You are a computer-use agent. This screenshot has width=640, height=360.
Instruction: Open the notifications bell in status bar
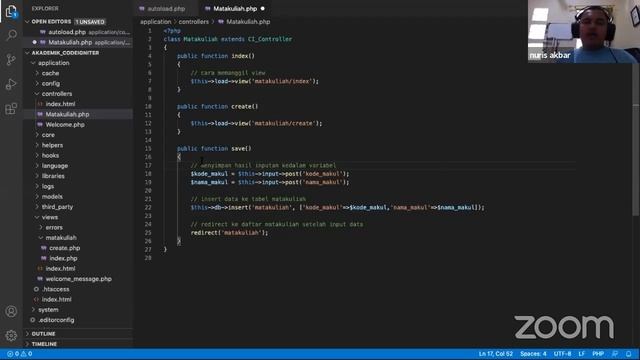click(x=629, y=354)
